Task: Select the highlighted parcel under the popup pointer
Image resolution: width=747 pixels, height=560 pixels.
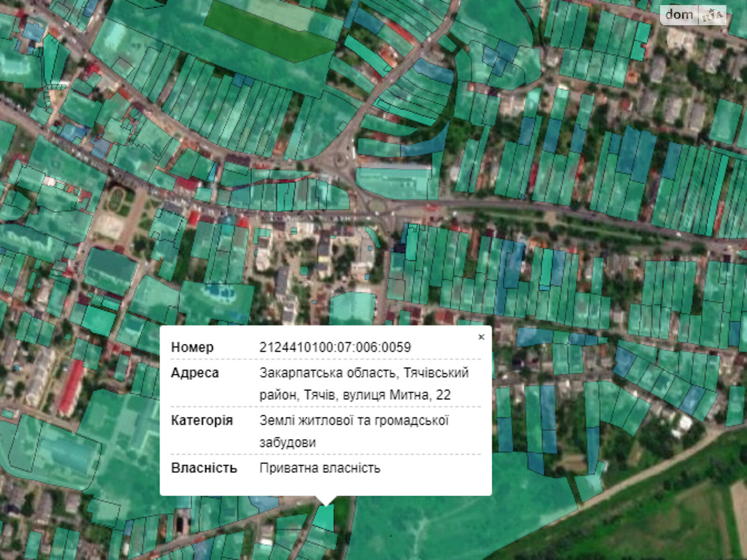Action: click(324, 518)
